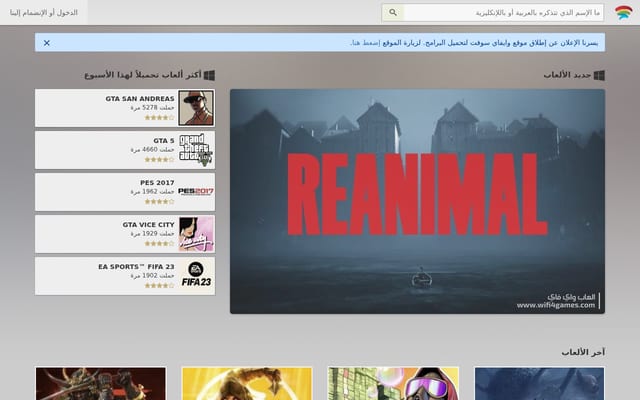Click the search magnifier button
Viewport: 640px width, 400px height.
tap(393, 13)
